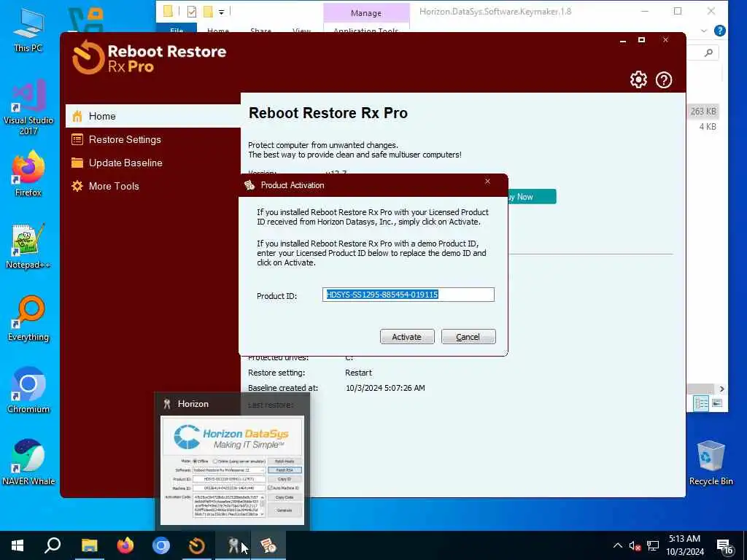Open the network tray icon
Viewport: 747px width, 560px height.
coord(653,546)
